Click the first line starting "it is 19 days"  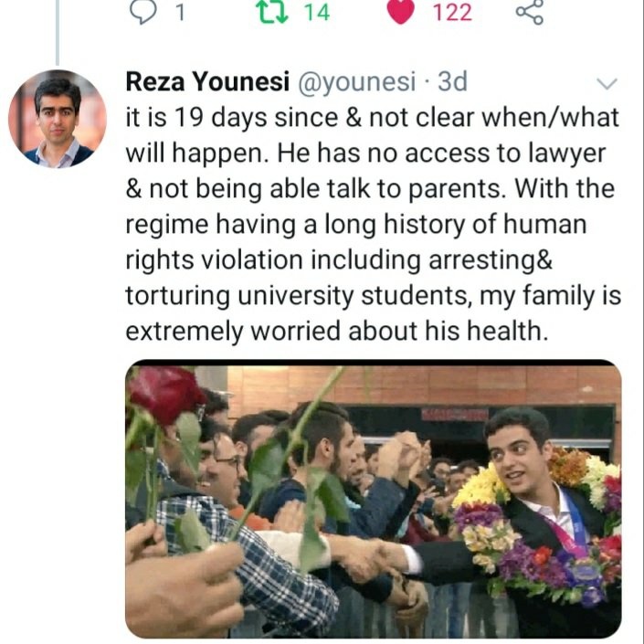coord(373,117)
